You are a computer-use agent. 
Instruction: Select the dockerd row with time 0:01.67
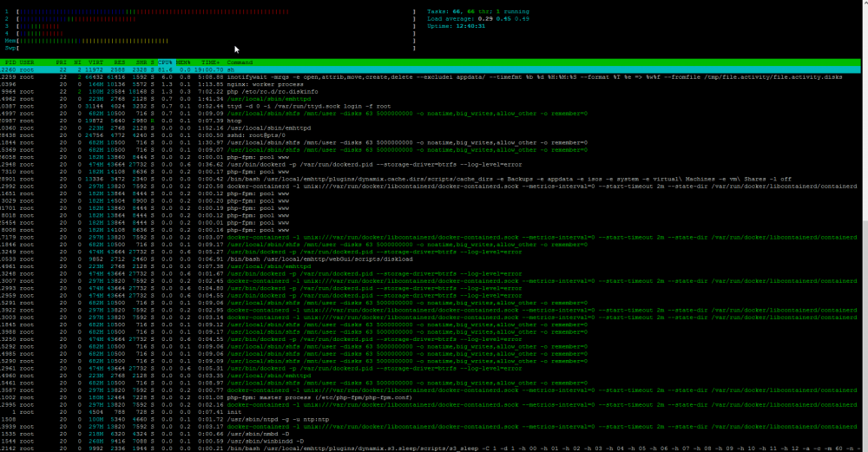(431, 273)
